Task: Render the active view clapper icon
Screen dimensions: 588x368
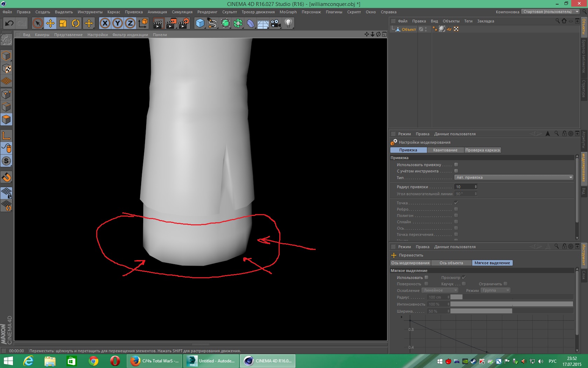Action: click(x=158, y=23)
